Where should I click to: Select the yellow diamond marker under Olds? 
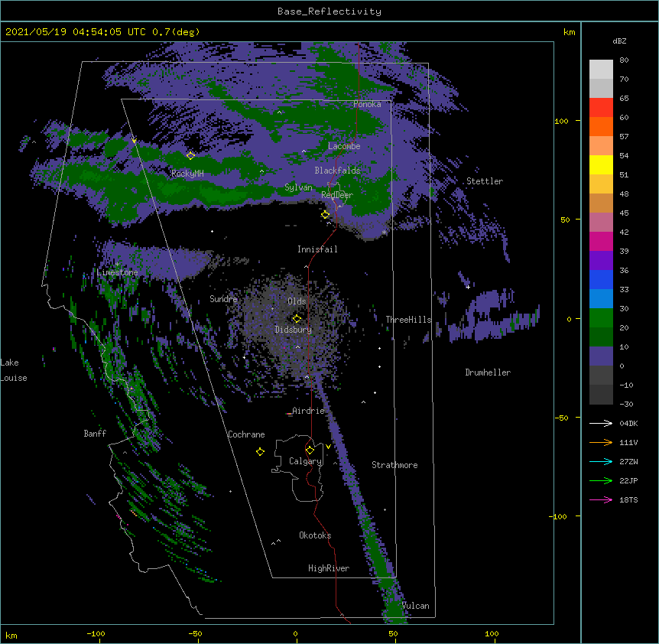[x=297, y=318]
